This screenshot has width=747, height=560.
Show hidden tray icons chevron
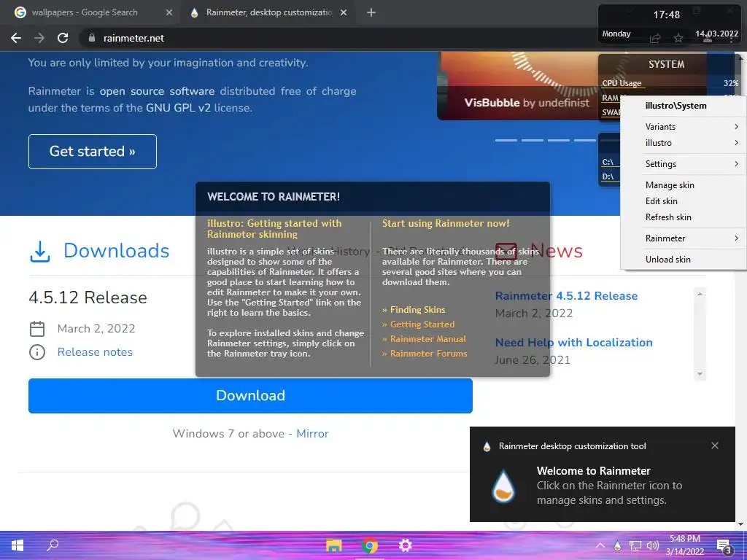600,545
